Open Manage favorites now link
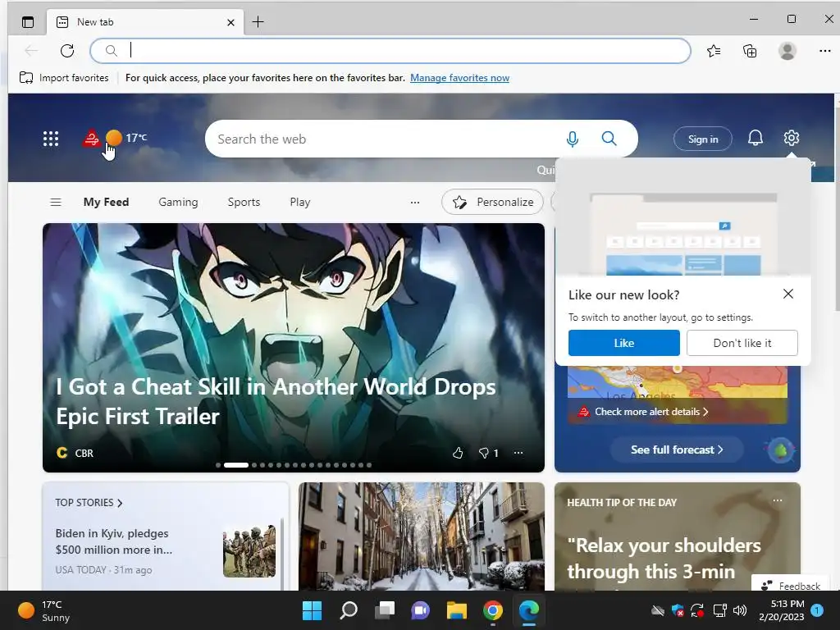840x630 pixels. pos(459,78)
